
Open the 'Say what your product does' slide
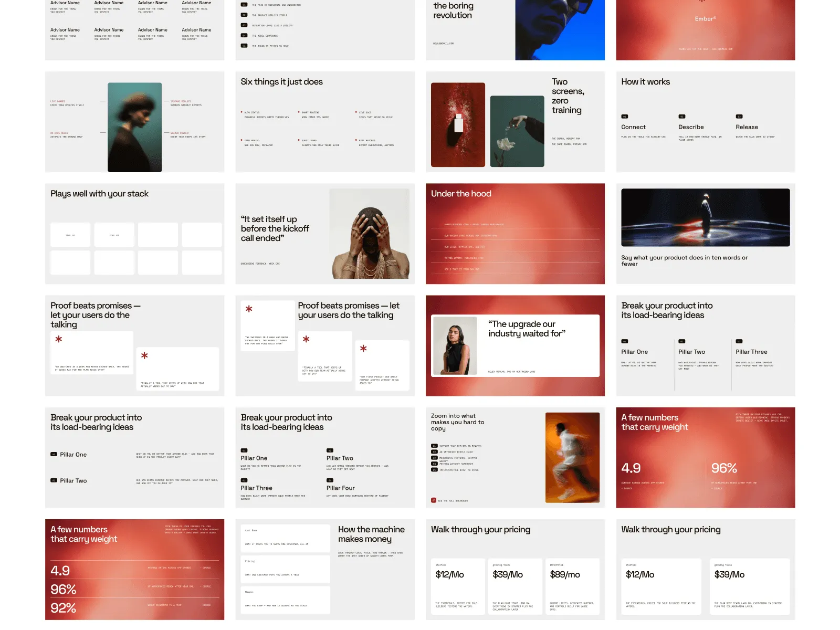(x=706, y=234)
